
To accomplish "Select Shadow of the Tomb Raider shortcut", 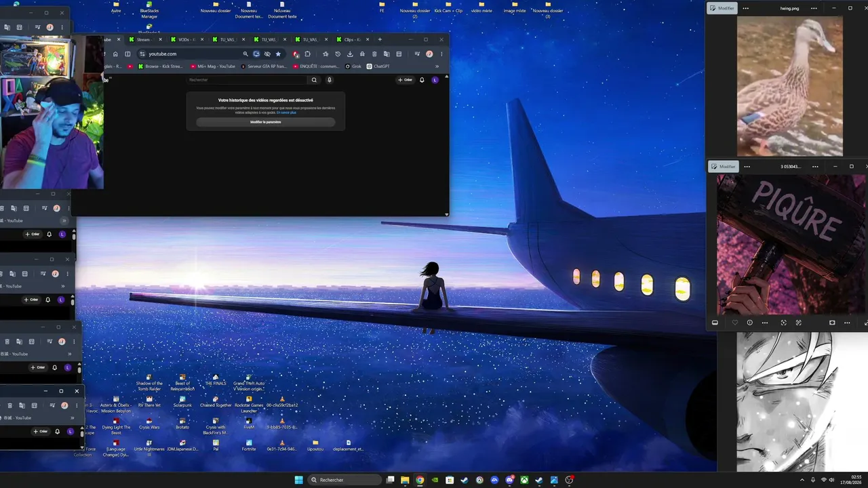I will 149,383.
